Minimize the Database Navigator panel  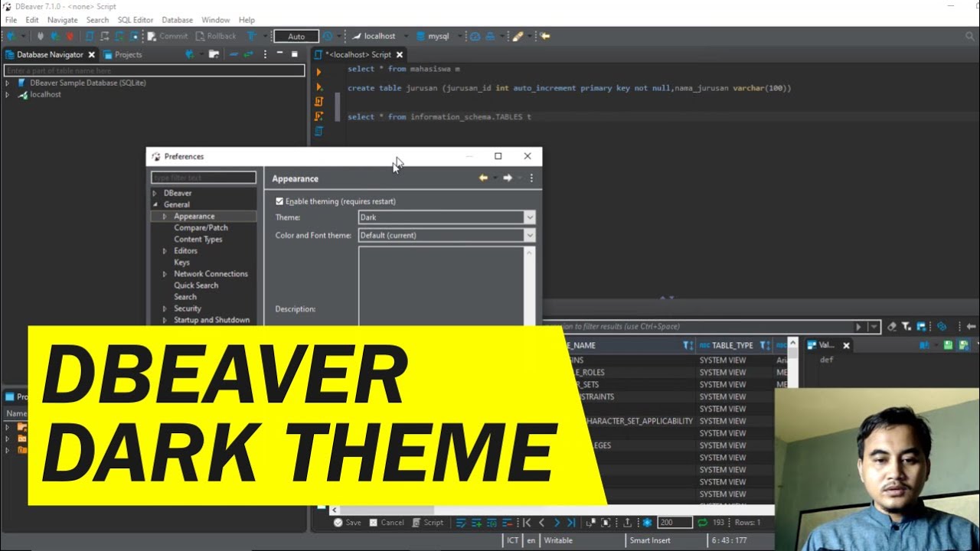click(280, 54)
